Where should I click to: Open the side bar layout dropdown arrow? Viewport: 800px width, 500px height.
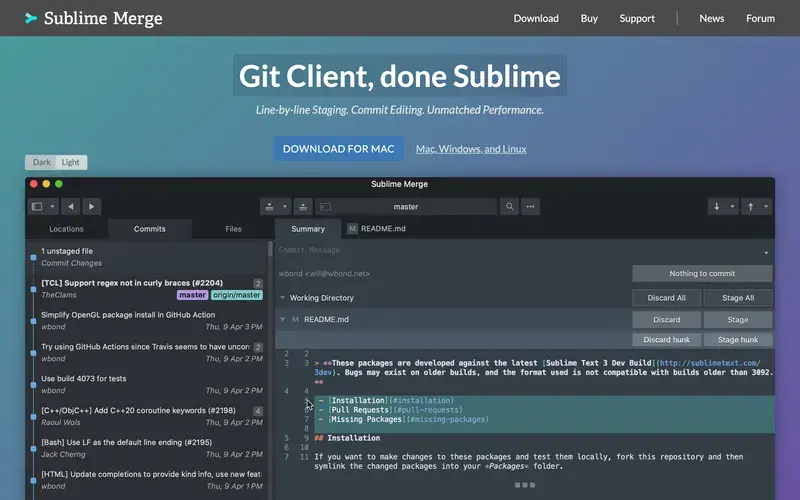[52, 207]
